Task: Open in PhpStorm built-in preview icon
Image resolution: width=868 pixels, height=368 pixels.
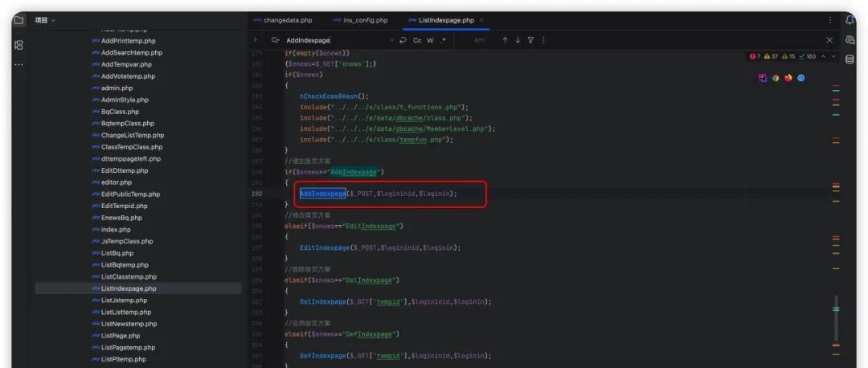Action: pos(762,78)
